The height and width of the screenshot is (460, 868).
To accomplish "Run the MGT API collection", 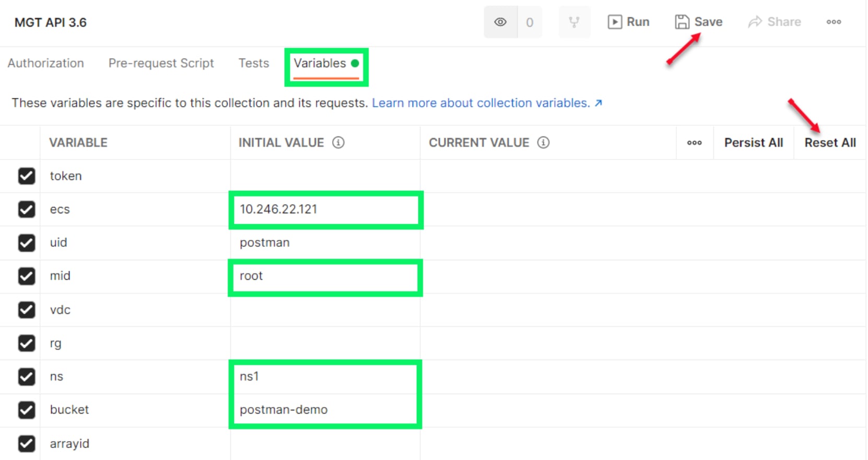I will point(629,22).
